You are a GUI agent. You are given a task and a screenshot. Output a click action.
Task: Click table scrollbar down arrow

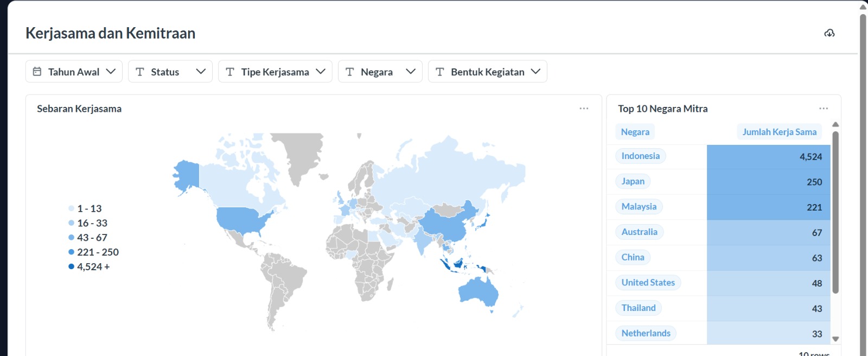(x=835, y=339)
